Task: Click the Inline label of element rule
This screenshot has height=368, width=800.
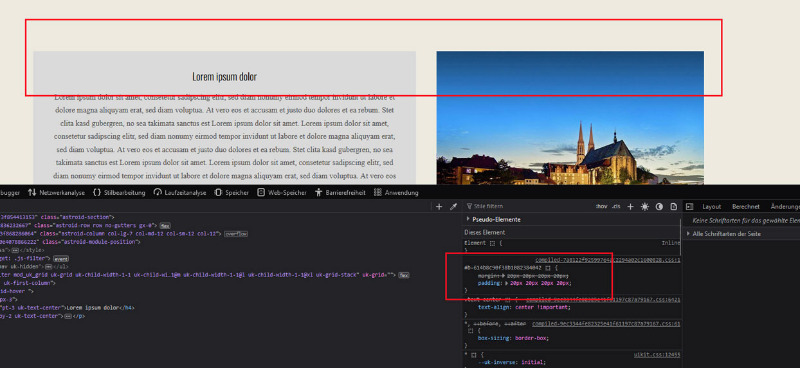Action: [671, 243]
